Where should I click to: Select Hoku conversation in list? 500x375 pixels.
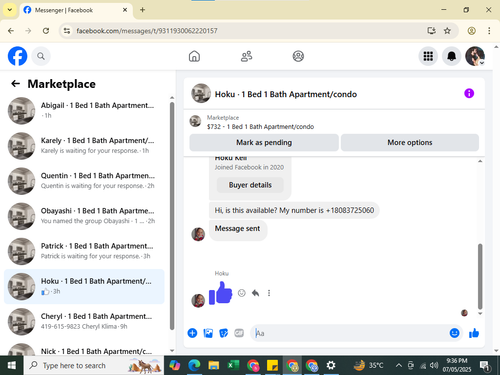84,286
